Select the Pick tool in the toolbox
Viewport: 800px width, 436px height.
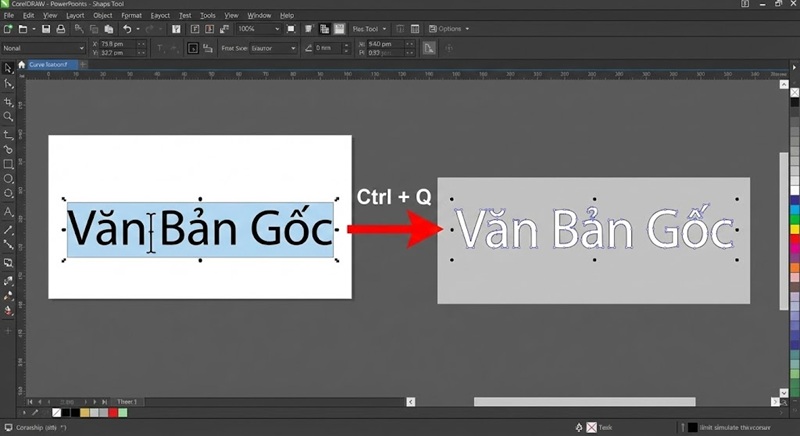pyautogui.click(x=8, y=68)
